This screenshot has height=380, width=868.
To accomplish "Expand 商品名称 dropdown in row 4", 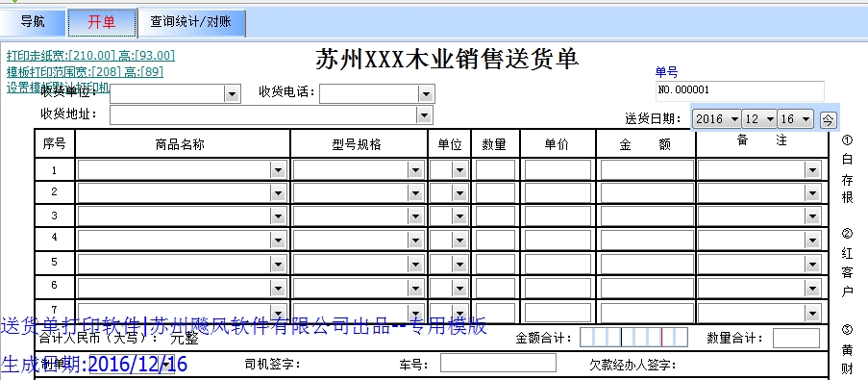I will click(x=279, y=240).
